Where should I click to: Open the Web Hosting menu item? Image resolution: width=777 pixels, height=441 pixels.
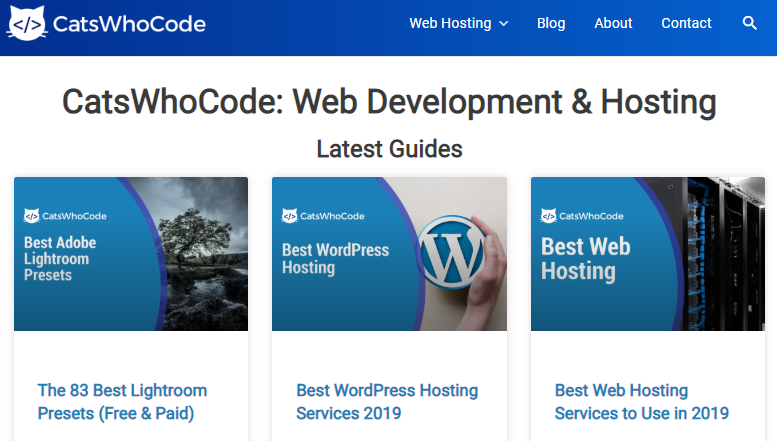coord(450,23)
